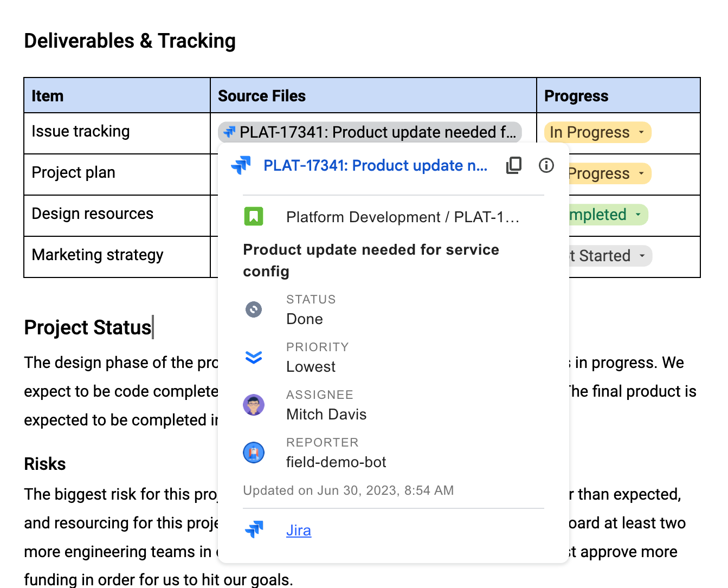
Task: Open Not Started status dropdown
Action: (642, 256)
